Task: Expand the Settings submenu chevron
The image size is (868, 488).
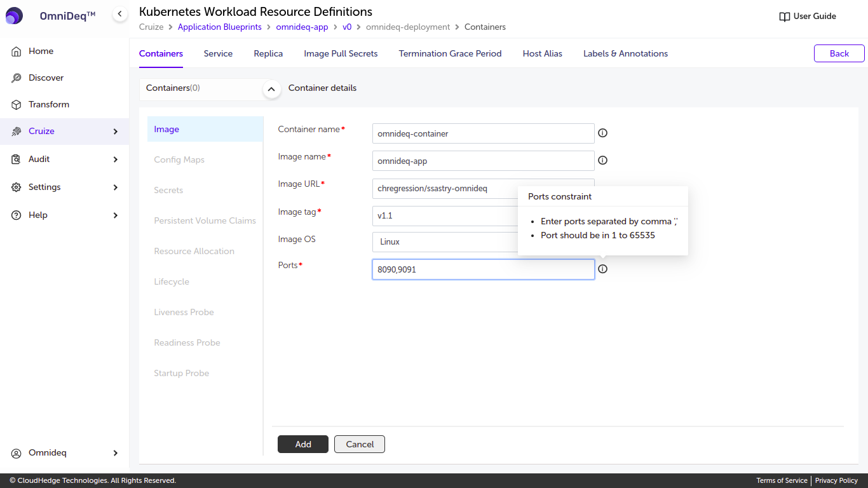Action: coord(116,187)
